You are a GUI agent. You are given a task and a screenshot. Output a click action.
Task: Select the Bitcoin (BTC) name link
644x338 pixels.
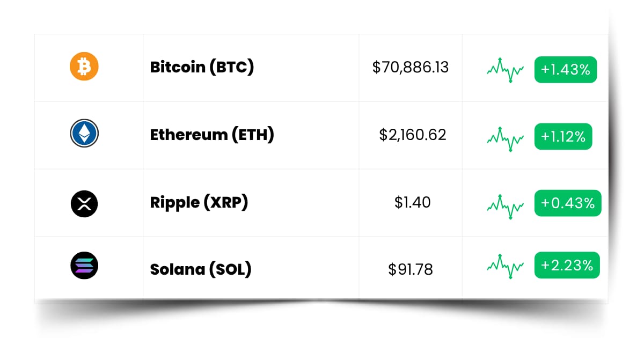(202, 67)
